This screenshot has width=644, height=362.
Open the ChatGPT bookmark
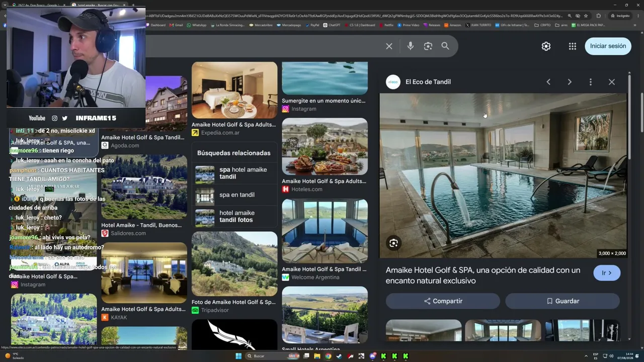(x=332, y=25)
